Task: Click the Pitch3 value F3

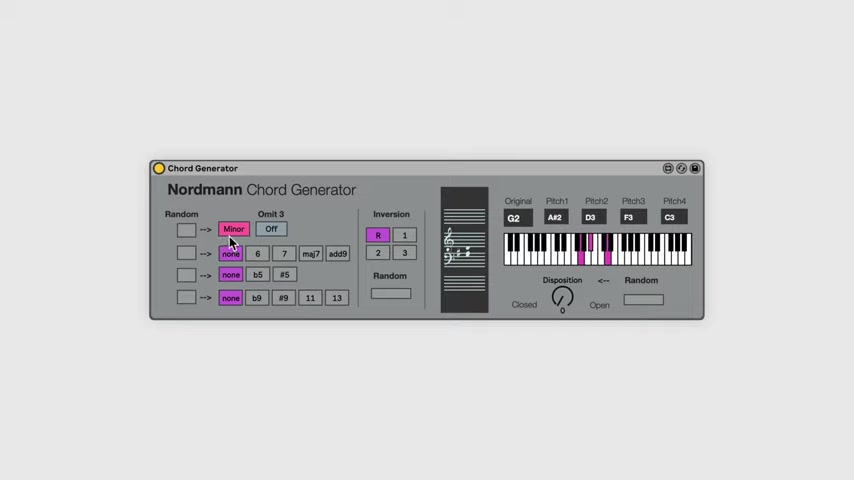Action: pos(633,217)
